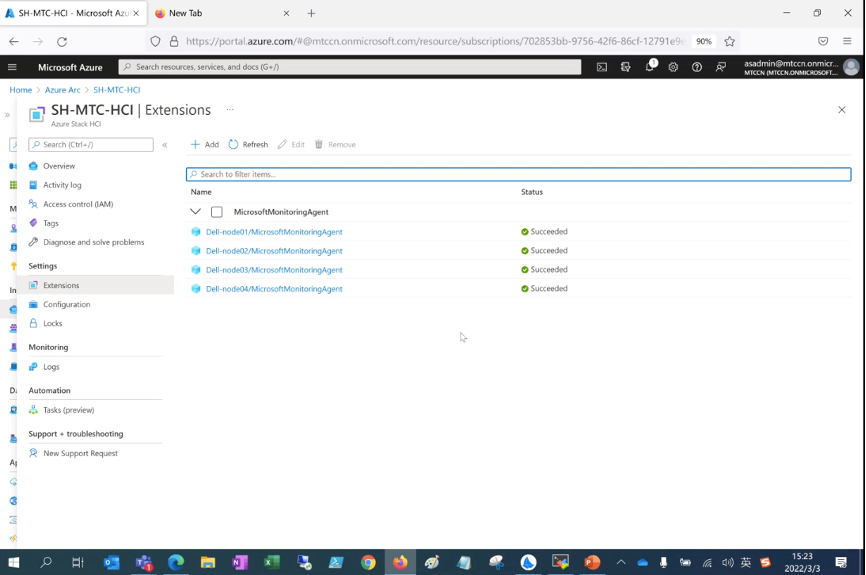Open the Azure portal hamburger menu
The image size is (866, 575).
coord(12,67)
